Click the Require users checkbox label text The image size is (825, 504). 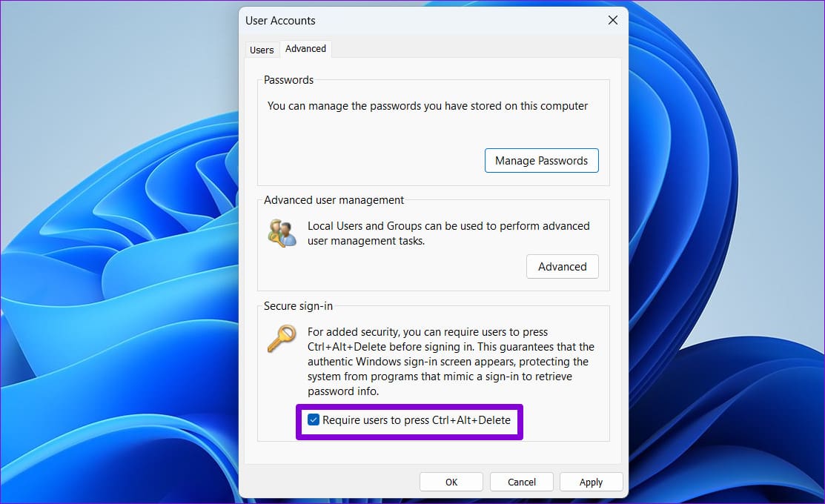click(x=416, y=420)
